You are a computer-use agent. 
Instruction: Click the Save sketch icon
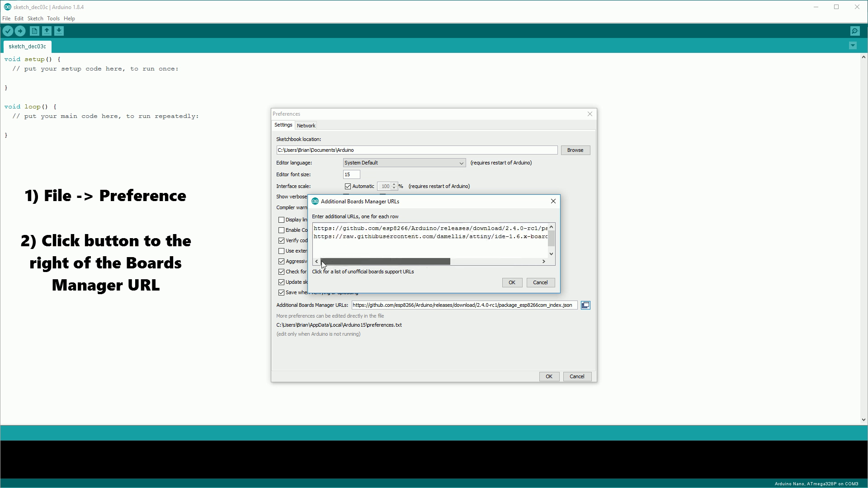click(x=59, y=31)
